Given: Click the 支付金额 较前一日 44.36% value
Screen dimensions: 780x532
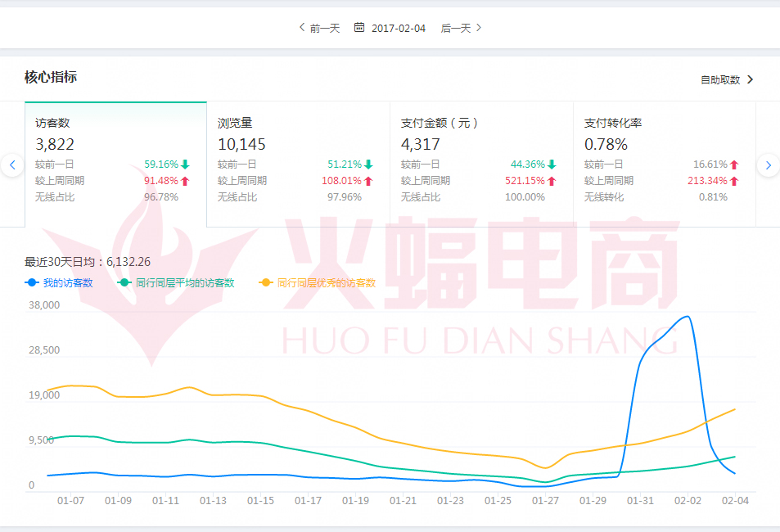Looking at the screenshot, I should tap(528, 165).
